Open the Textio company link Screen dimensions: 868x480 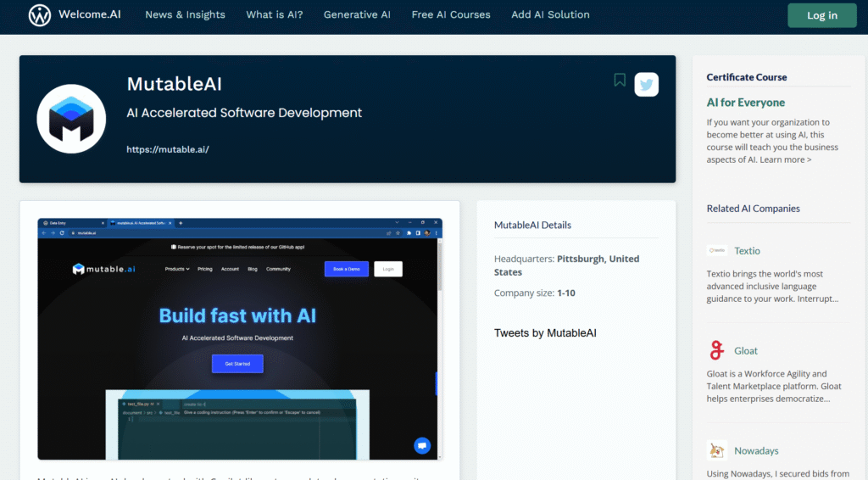coord(747,251)
